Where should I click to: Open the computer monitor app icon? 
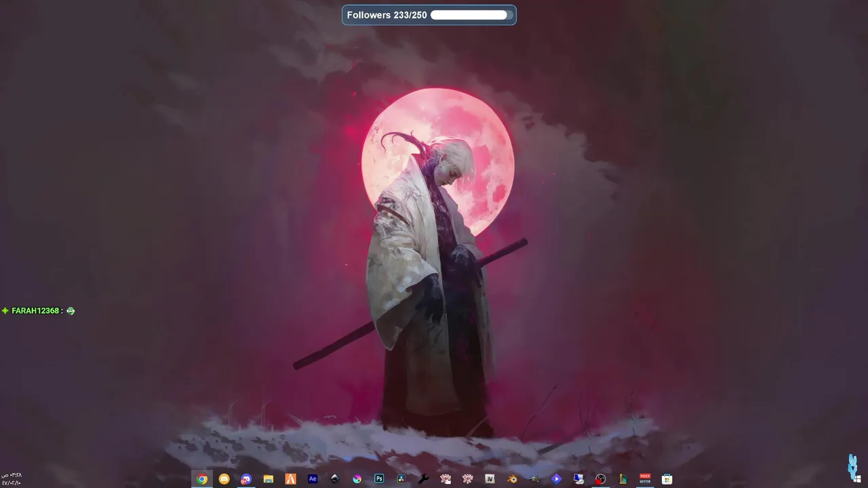coord(578,479)
